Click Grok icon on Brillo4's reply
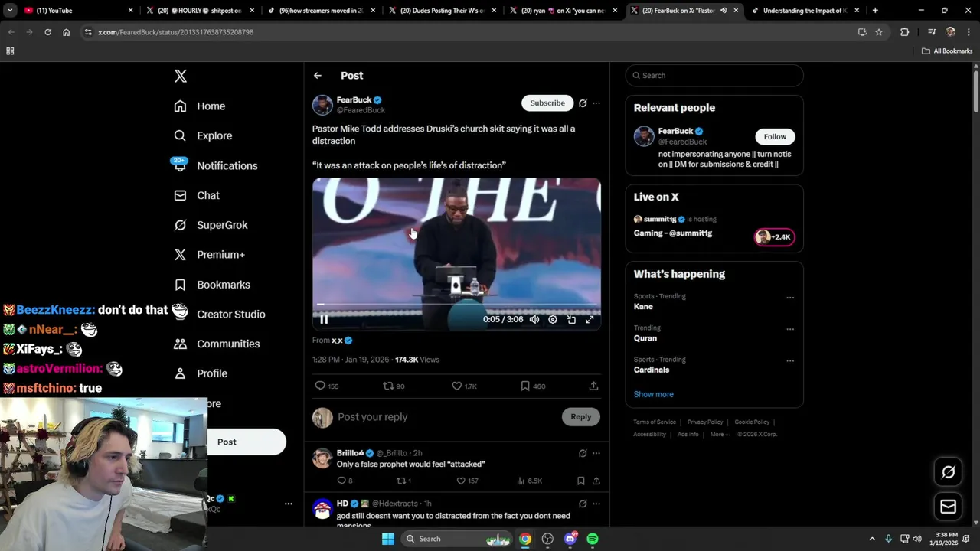Screen dimensions: 980x551 (583, 453)
